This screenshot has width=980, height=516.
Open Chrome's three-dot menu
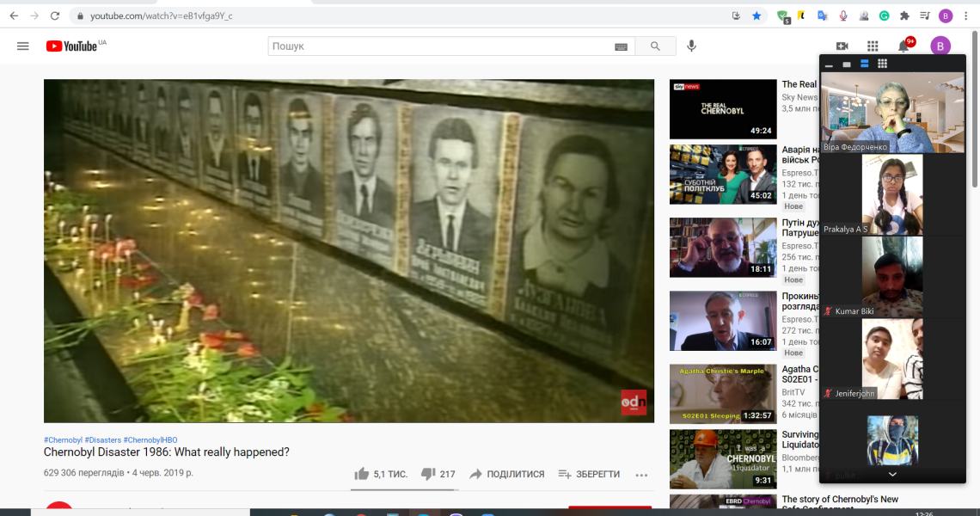click(966, 16)
